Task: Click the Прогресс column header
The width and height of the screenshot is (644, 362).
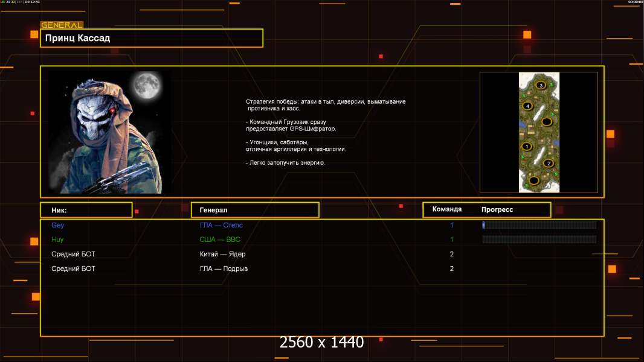Action: (497, 209)
